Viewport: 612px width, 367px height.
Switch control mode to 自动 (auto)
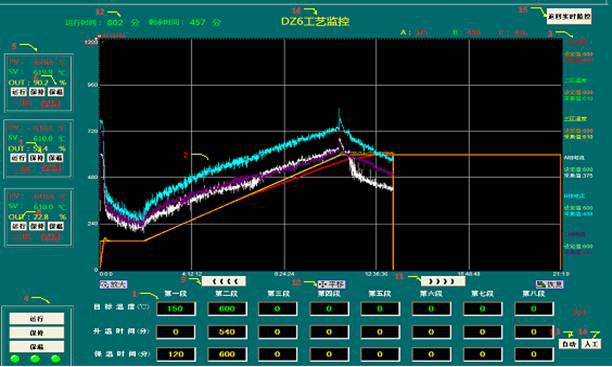[569, 344]
